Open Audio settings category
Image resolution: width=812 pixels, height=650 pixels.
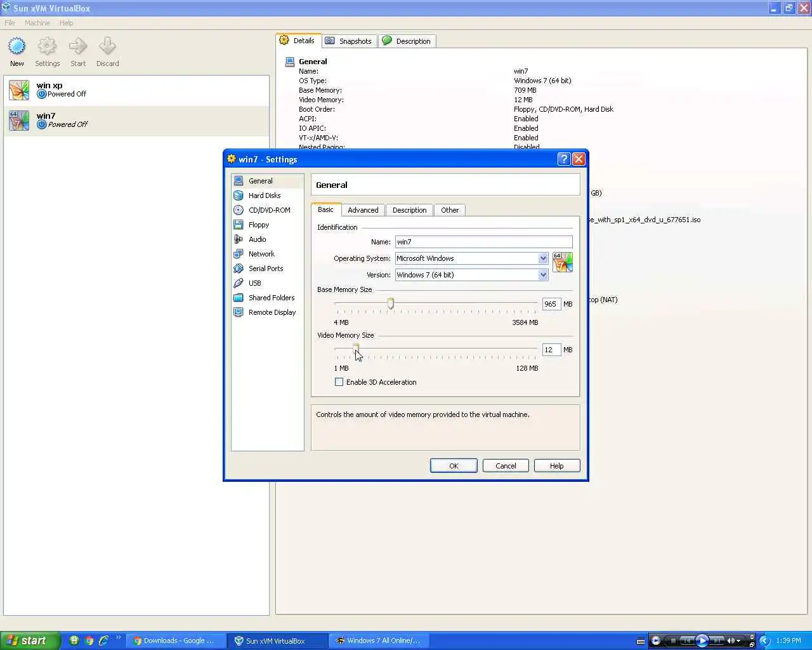(267, 239)
